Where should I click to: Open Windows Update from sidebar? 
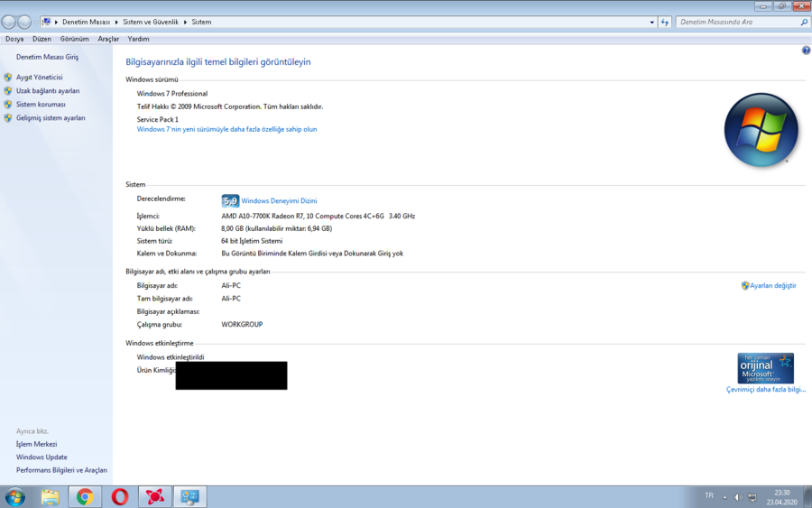(42, 457)
